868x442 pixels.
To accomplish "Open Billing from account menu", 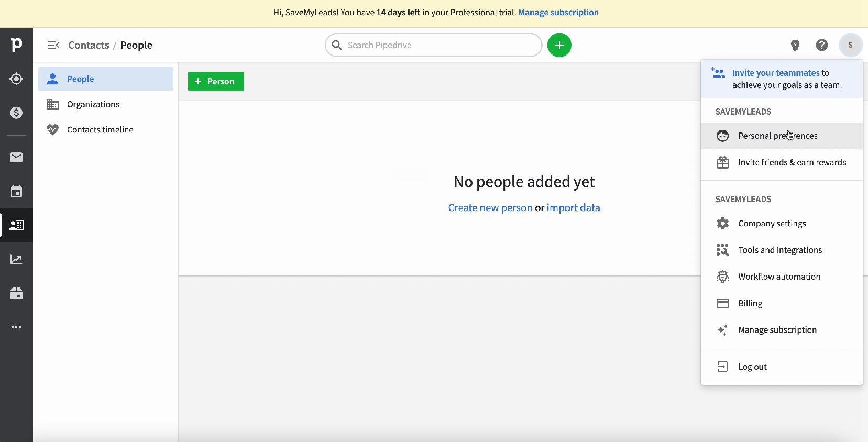I will [x=782, y=303].
